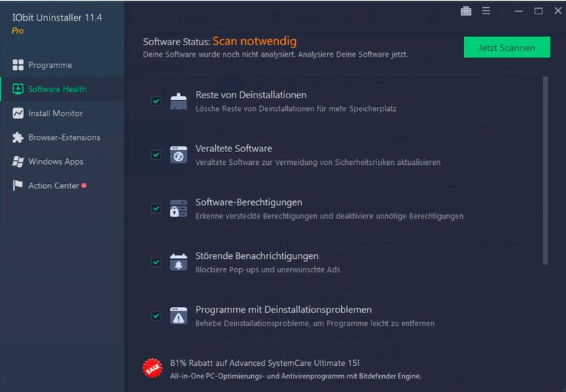Click the Programme grid icon in sidebar
This screenshot has height=392, width=566.
coord(18,65)
